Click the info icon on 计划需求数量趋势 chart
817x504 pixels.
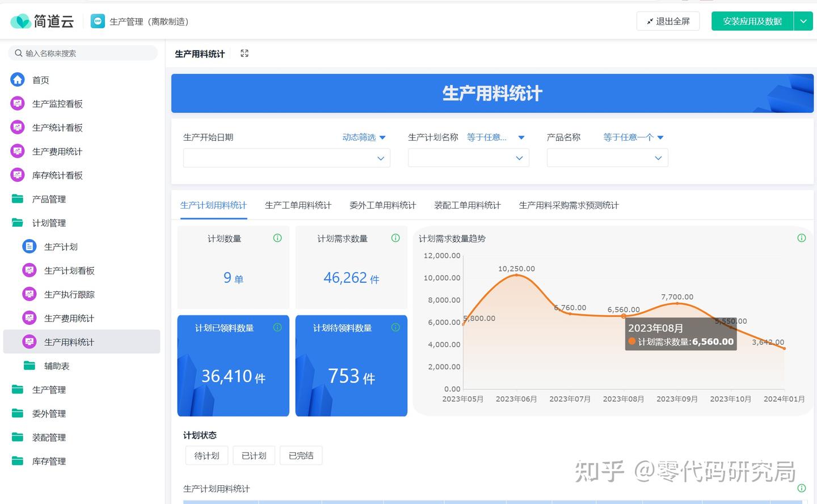tap(801, 238)
